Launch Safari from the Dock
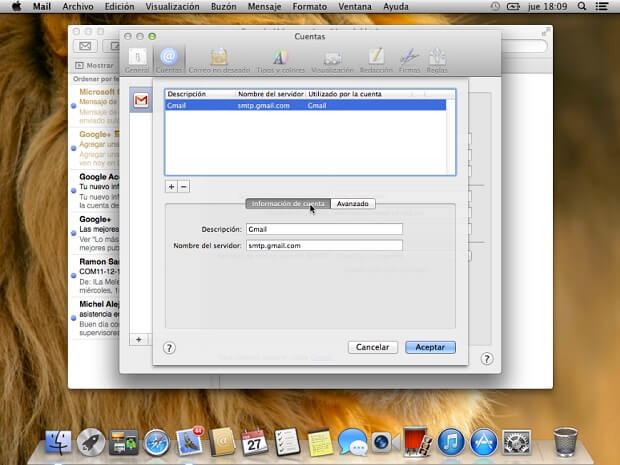 (156, 441)
